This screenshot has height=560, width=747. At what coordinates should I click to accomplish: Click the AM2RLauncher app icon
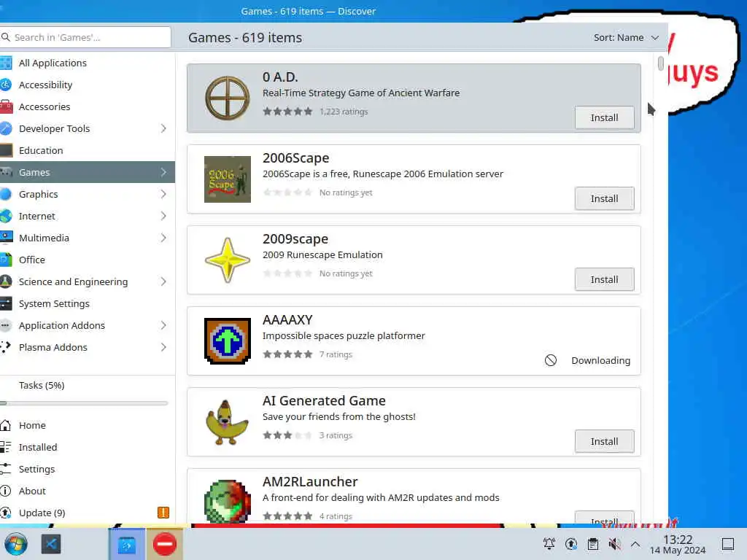point(228,501)
